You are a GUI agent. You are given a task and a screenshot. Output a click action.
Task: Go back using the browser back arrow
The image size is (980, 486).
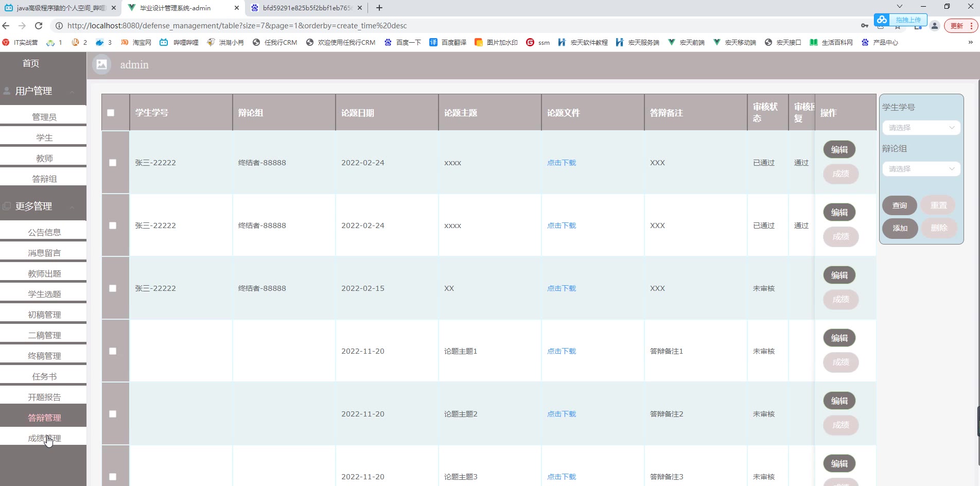6,26
